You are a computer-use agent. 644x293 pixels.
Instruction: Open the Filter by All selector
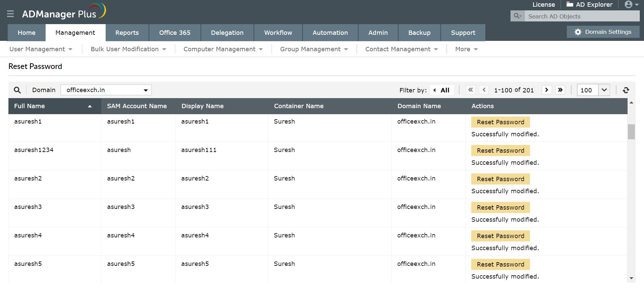[x=442, y=90]
